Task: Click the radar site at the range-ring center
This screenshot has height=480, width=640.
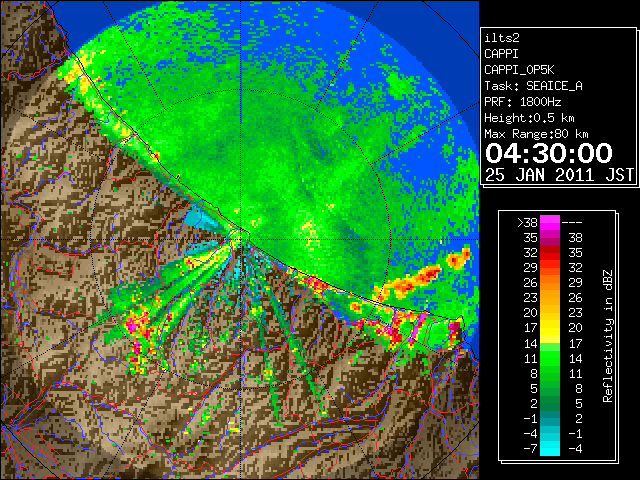Action: click(x=240, y=239)
